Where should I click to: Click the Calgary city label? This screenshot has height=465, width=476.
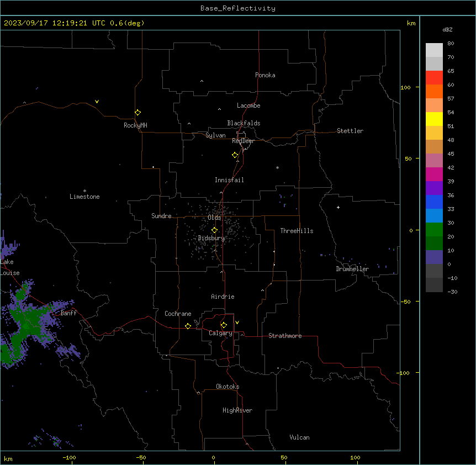point(220,333)
